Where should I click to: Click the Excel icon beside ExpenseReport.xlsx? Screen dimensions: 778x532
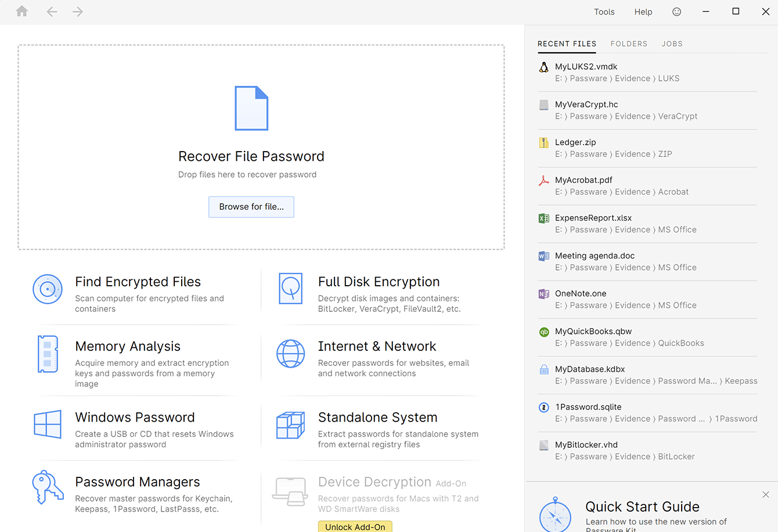[x=543, y=218]
